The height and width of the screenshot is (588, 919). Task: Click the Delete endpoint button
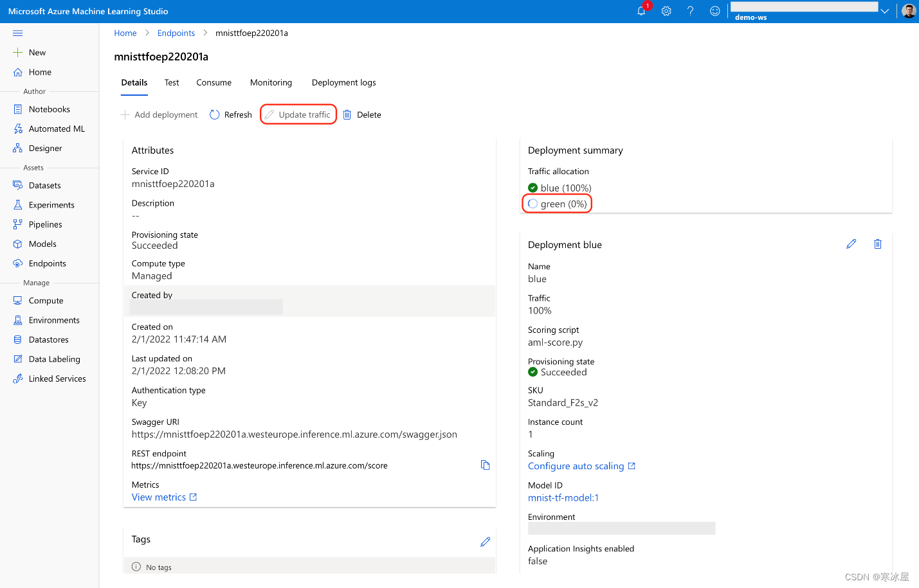point(362,115)
